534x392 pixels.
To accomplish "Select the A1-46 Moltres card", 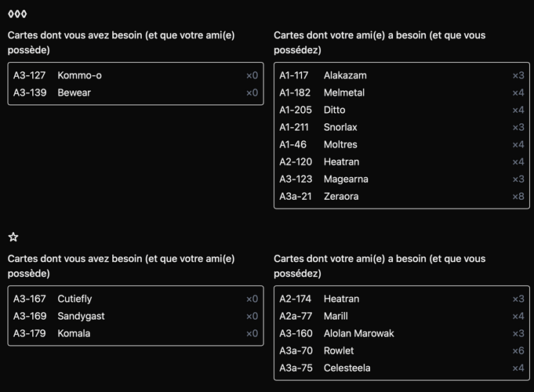I will [401, 144].
